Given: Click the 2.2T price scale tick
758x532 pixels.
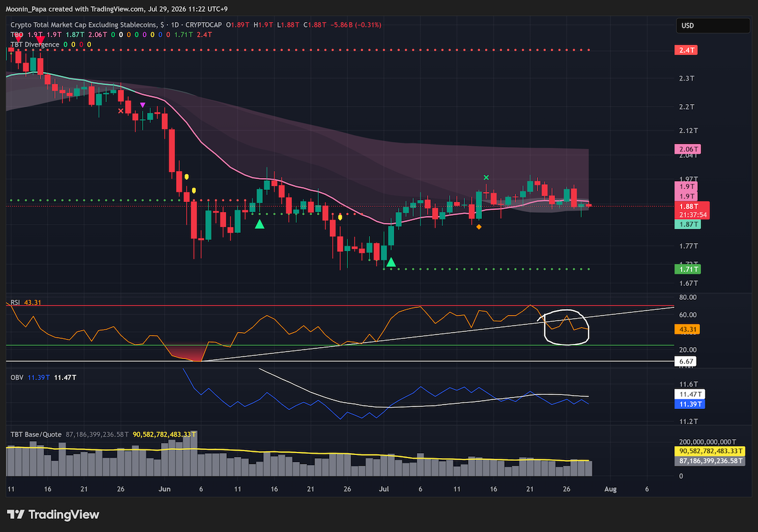Looking at the screenshot, I should click(687, 107).
